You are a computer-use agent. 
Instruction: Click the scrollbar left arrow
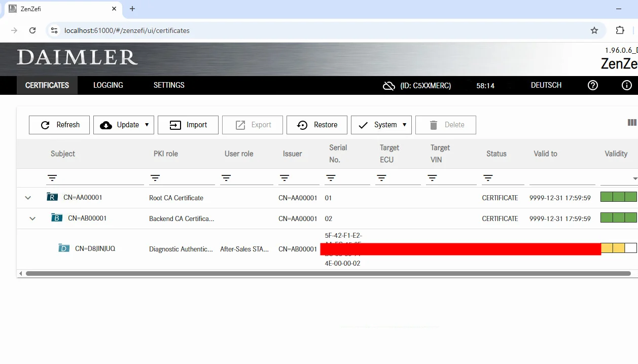coord(21,273)
